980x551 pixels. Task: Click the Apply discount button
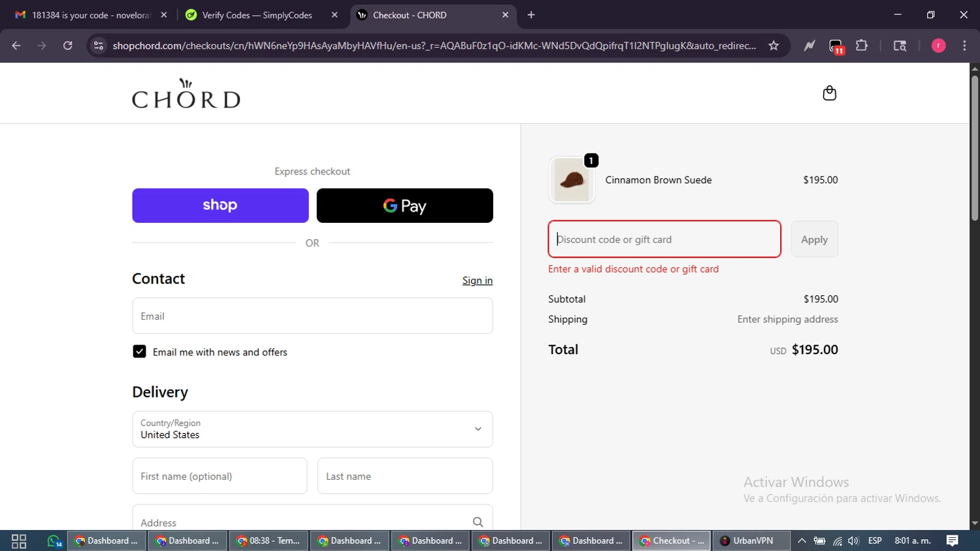(814, 239)
